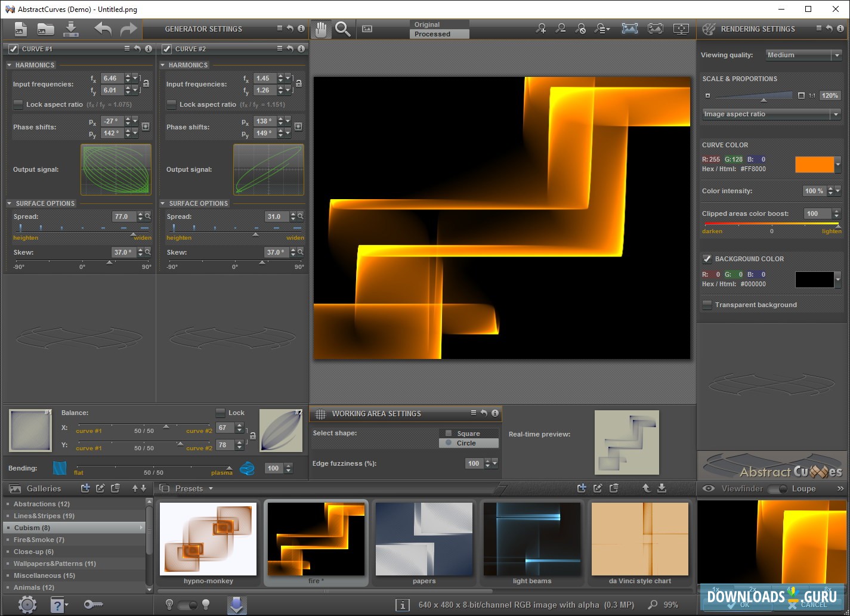Open settings gear at bottom left
The width and height of the screenshot is (850, 616).
27,605
